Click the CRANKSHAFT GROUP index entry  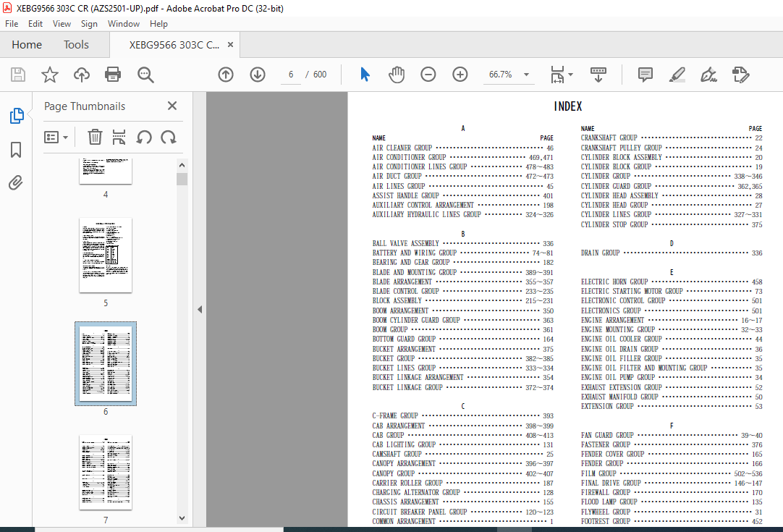[672, 138]
